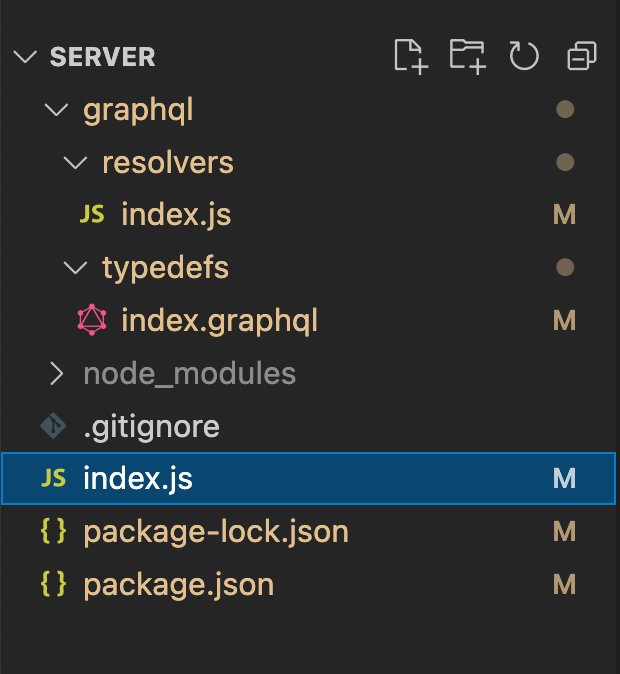The width and height of the screenshot is (620, 674).
Task: Collapse the resolvers folder
Action: [74, 163]
